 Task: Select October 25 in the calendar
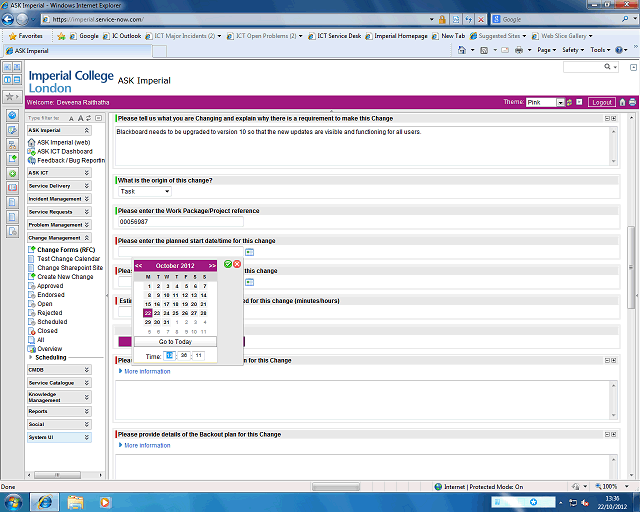tap(176, 313)
